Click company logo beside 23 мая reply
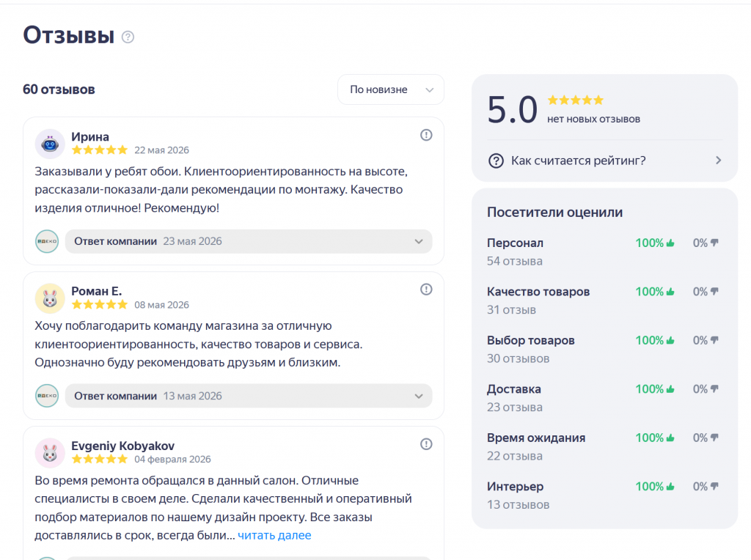This screenshot has width=751, height=560. coord(47,241)
